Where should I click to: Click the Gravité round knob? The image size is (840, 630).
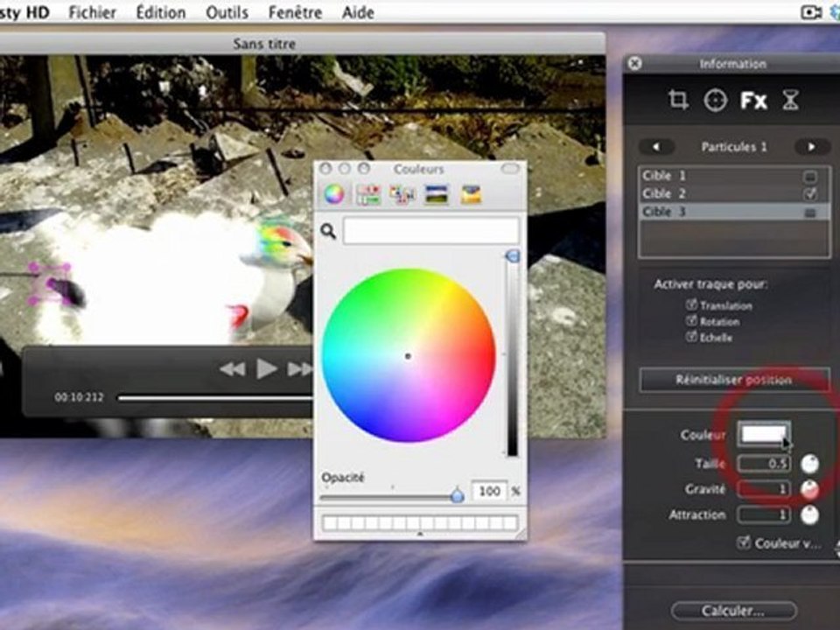(x=809, y=489)
